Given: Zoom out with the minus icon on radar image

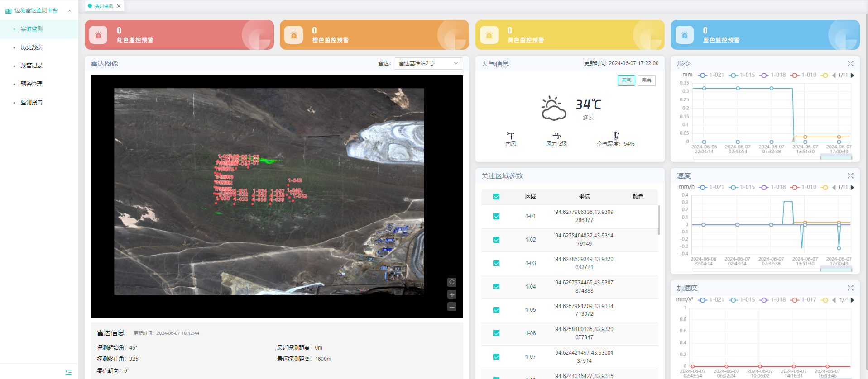Looking at the screenshot, I should coord(451,307).
